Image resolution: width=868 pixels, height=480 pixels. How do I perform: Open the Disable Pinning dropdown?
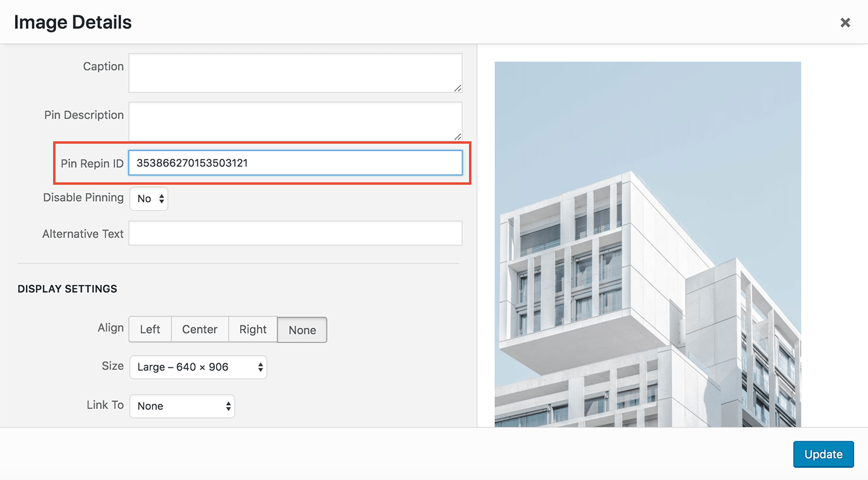point(148,198)
